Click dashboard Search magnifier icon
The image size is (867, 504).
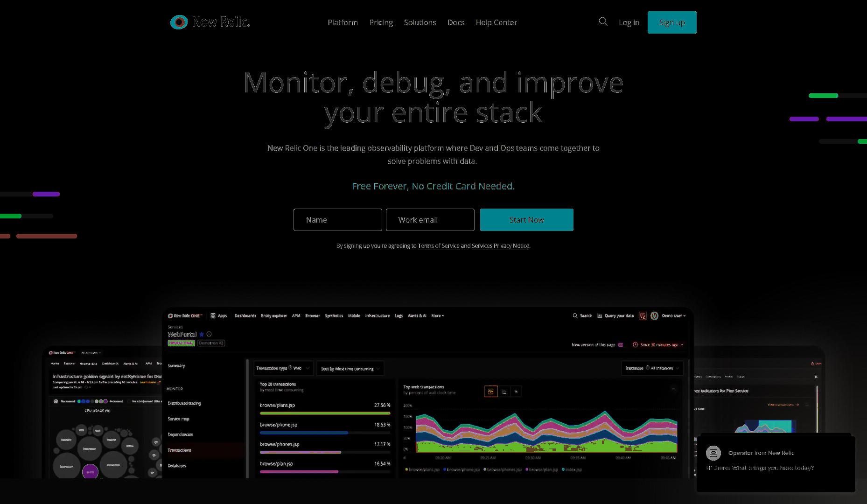575,316
